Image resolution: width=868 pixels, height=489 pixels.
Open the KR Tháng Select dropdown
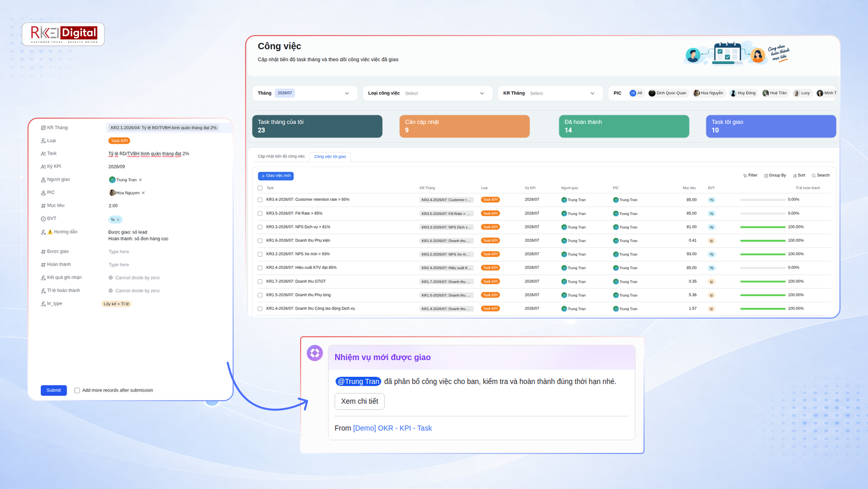(x=550, y=93)
